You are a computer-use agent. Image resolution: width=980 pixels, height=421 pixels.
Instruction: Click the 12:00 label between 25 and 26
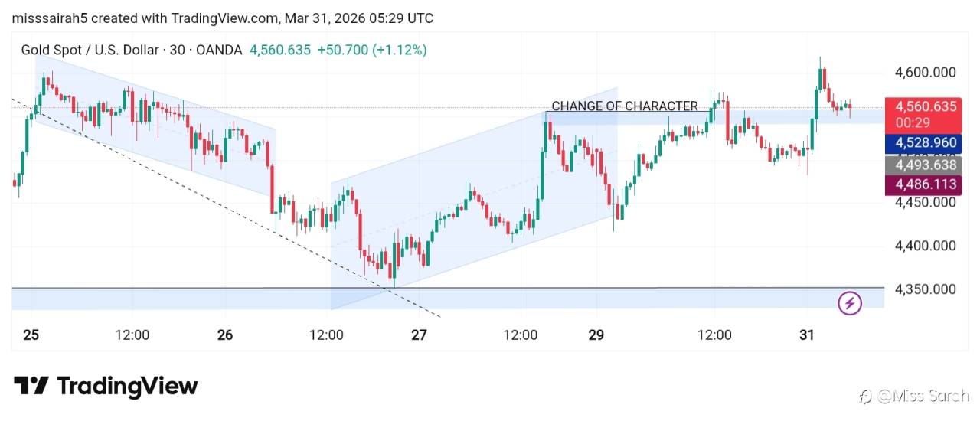pos(132,335)
